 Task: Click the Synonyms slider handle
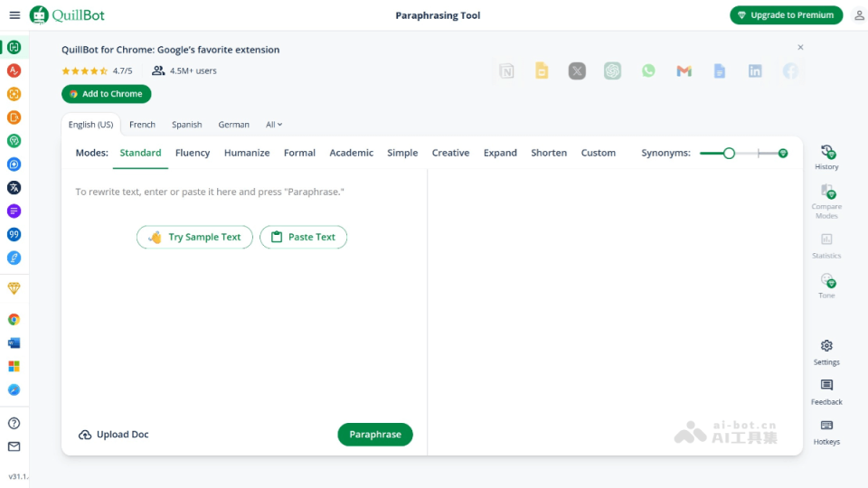point(729,153)
